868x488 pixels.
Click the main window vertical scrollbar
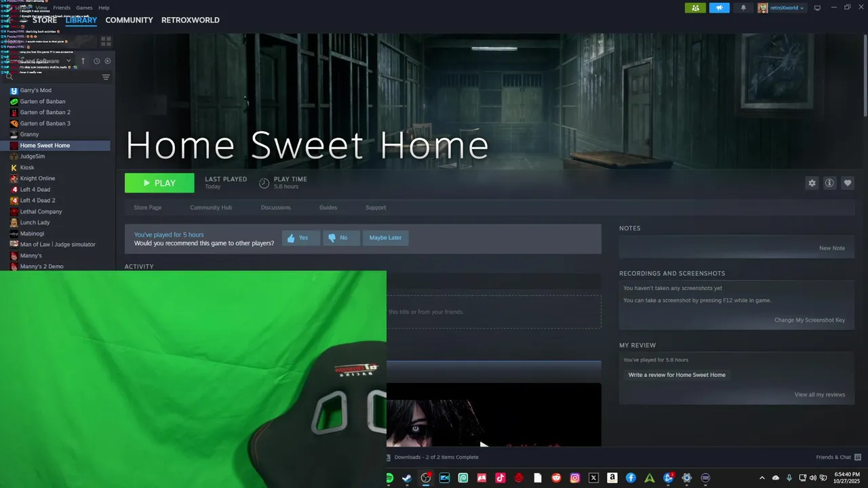(865, 75)
